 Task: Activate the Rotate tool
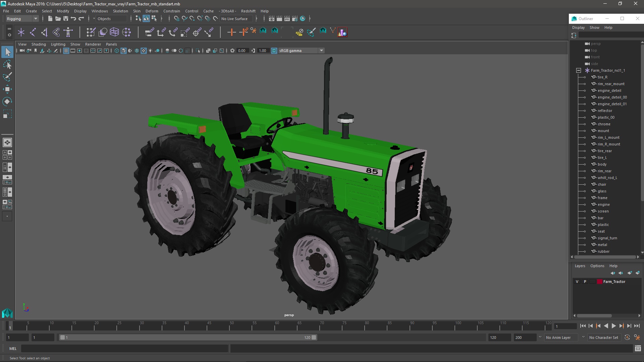pyautogui.click(x=7, y=101)
